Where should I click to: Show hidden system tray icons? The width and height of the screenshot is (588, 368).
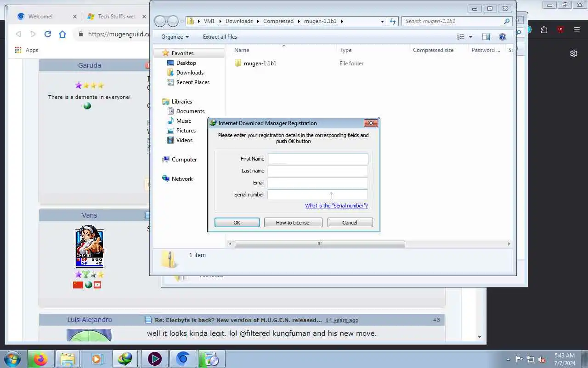(508, 359)
